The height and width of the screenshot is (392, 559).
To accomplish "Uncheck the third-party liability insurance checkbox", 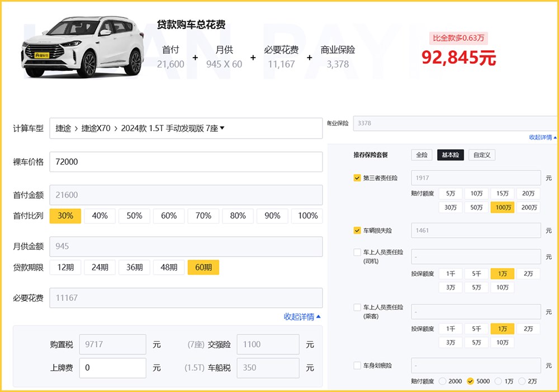I will click(357, 178).
